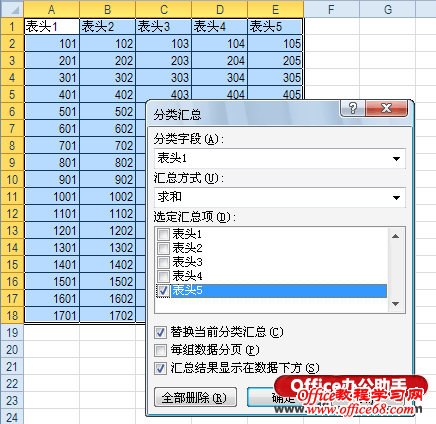Click cell with value 1001

point(52,196)
